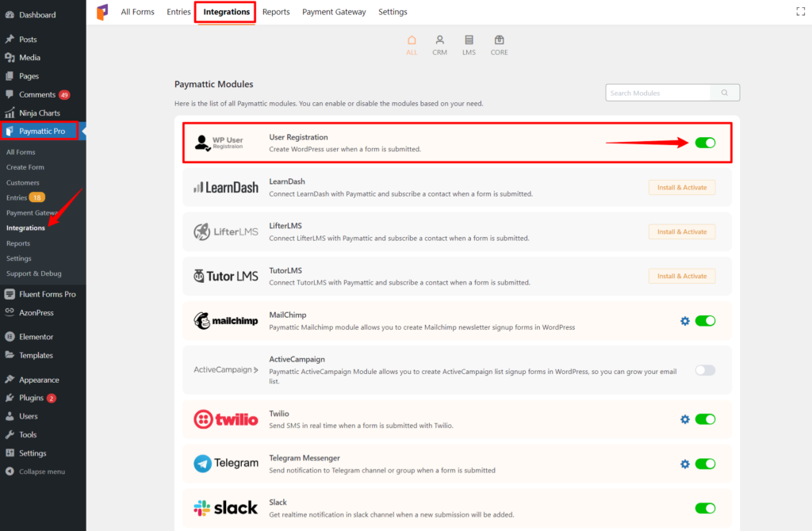Open the Payment Gateway tab
The image size is (812, 531).
(334, 11)
